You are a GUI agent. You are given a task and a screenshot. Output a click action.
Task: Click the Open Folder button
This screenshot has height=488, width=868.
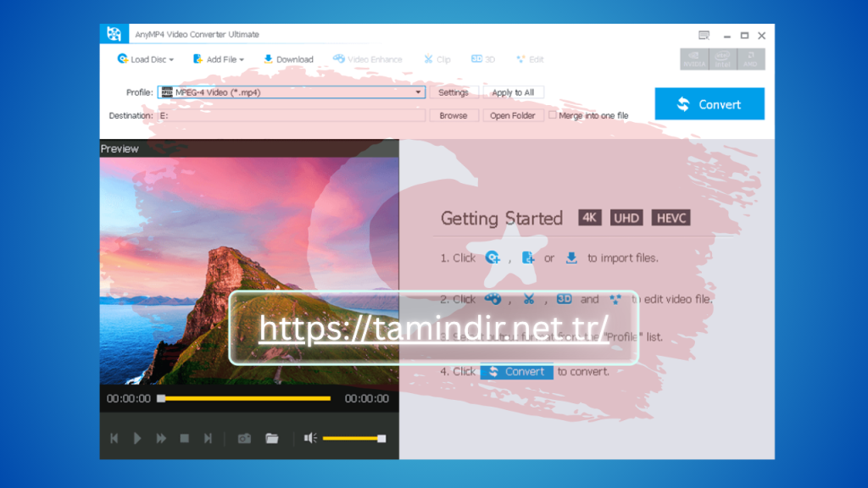(x=513, y=115)
